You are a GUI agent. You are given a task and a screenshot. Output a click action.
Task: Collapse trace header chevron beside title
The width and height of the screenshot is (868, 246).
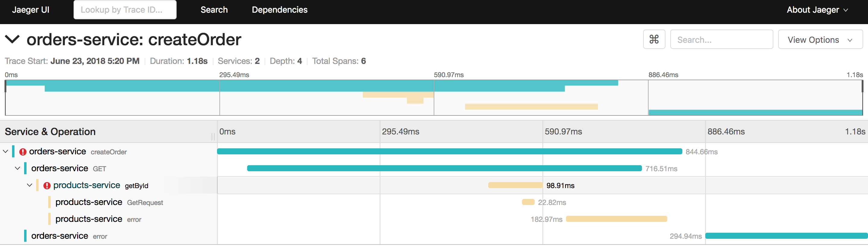tap(12, 39)
